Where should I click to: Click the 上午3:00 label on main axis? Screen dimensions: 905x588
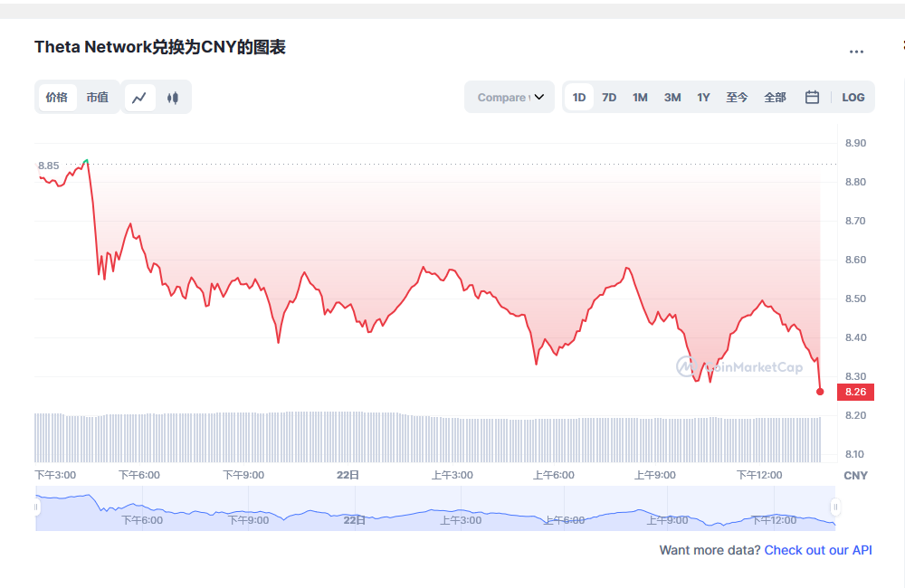tap(452, 475)
